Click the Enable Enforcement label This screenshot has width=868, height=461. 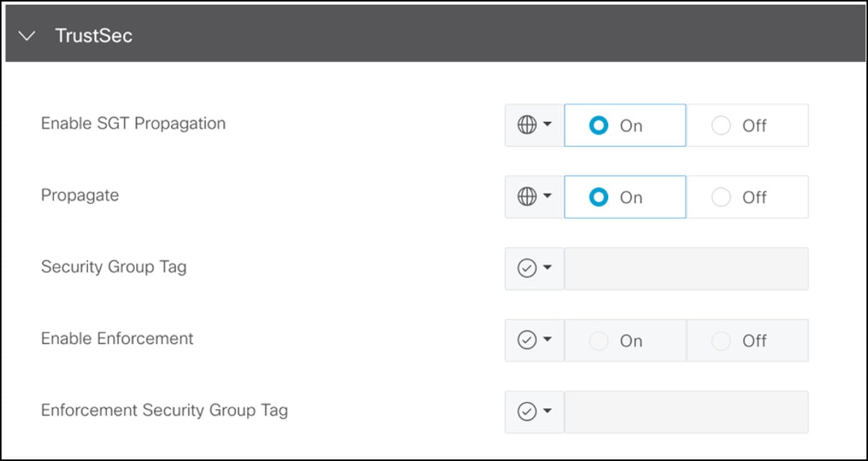point(117,339)
